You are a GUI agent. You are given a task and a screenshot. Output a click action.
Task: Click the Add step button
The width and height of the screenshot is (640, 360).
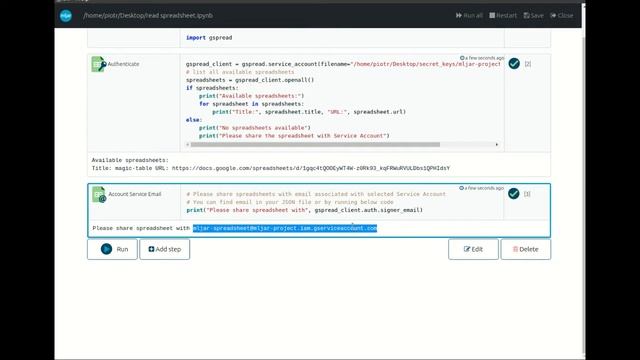click(164, 249)
